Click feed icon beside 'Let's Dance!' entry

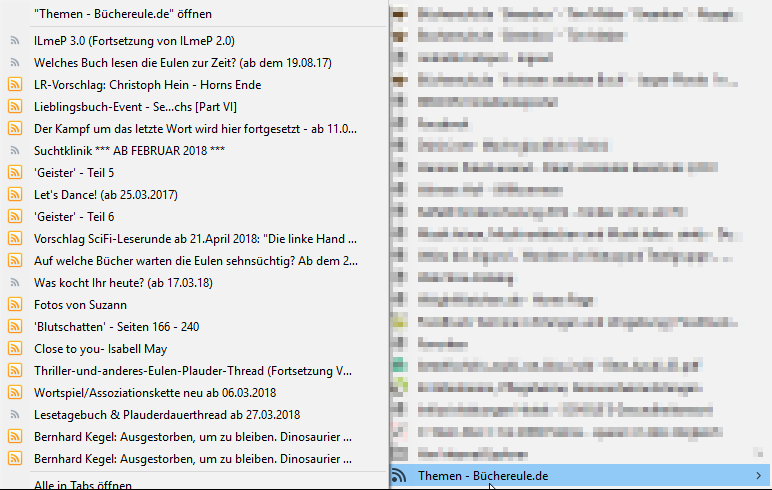pyautogui.click(x=15, y=194)
